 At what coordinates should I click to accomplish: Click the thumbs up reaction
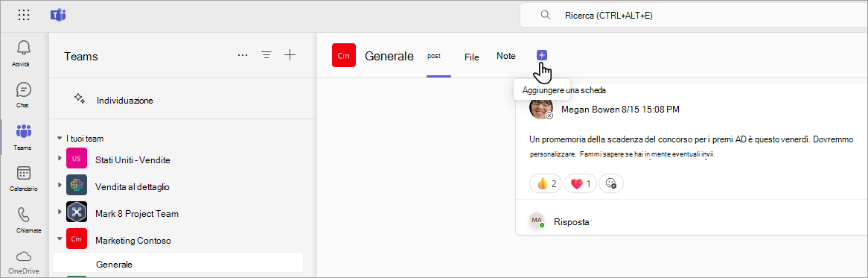click(x=546, y=183)
